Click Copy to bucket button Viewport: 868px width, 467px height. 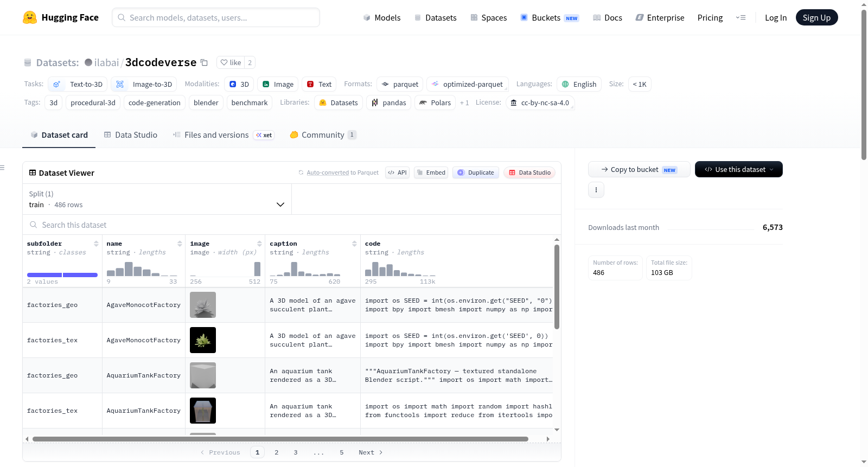coord(639,169)
